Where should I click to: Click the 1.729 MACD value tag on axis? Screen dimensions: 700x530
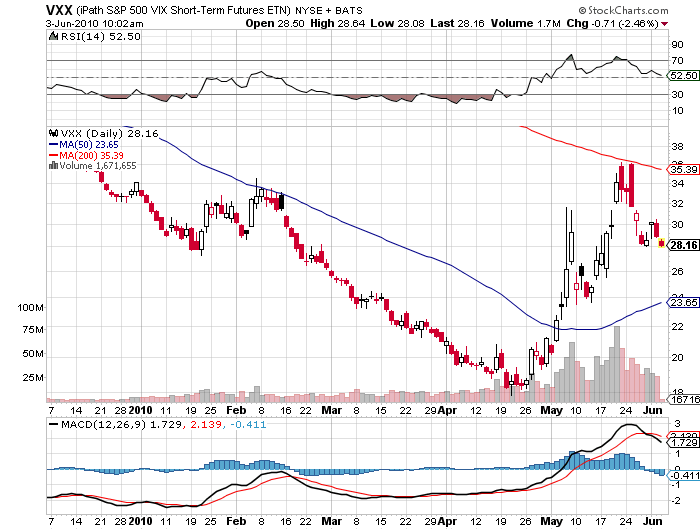[x=684, y=442]
